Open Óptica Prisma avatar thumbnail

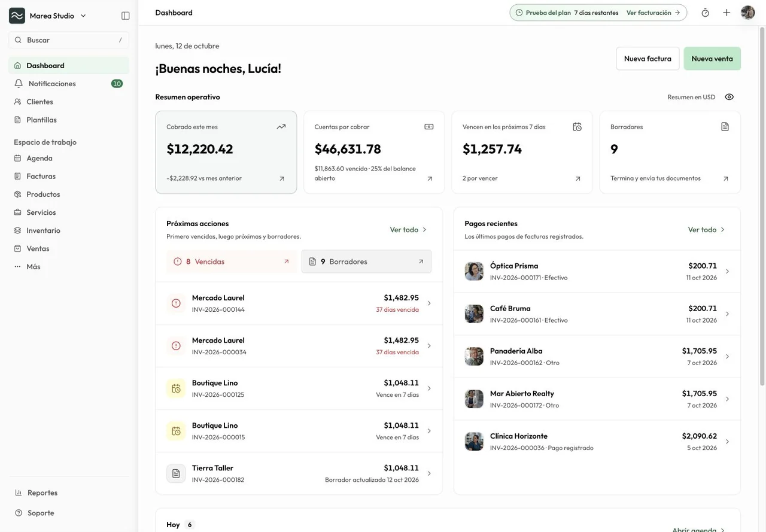point(474,271)
